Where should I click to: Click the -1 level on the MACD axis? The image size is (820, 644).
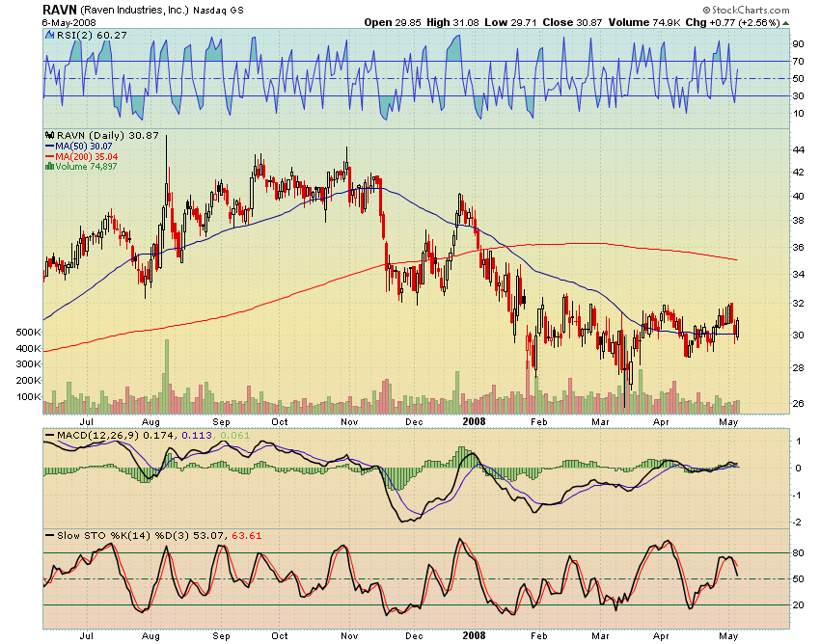pyautogui.click(x=798, y=496)
